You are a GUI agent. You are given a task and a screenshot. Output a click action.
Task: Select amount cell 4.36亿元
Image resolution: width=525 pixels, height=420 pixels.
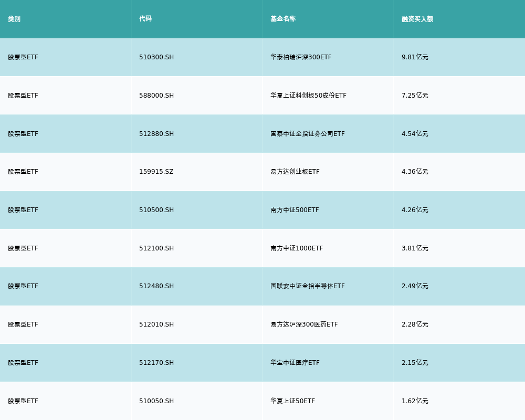(x=415, y=172)
